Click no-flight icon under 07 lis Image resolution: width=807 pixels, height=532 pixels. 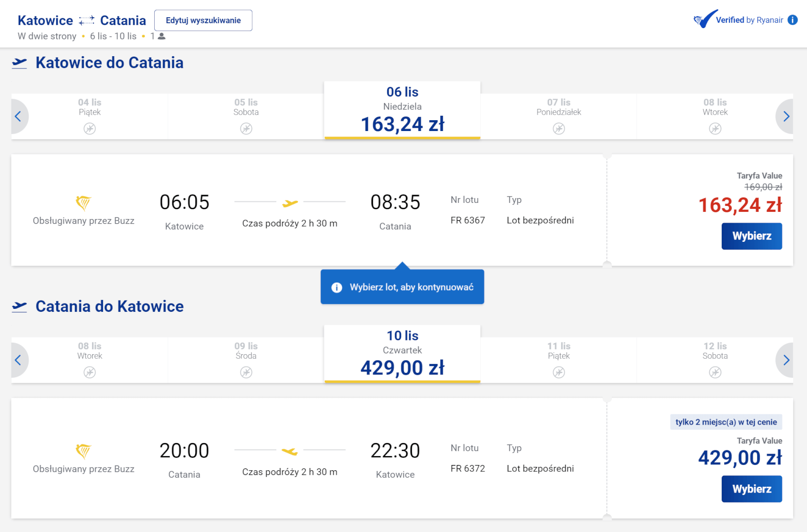559,129
